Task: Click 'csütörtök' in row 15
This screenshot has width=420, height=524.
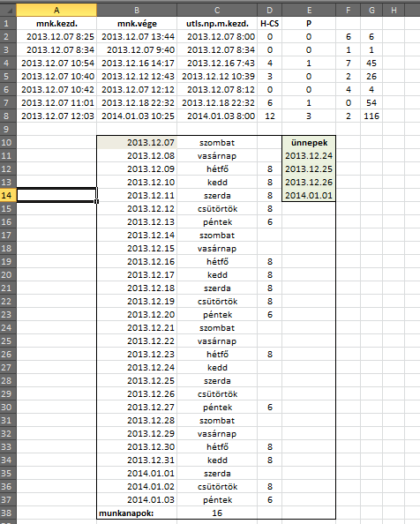Action: pos(217,209)
